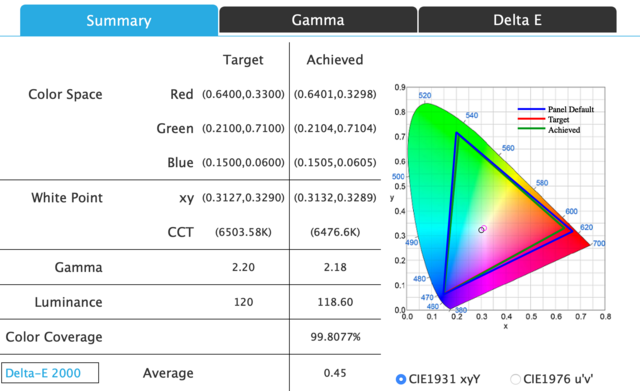Viewport: 640px width, 391px height.
Task: Click the Panel Default legend entry
Action: point(556,109)
